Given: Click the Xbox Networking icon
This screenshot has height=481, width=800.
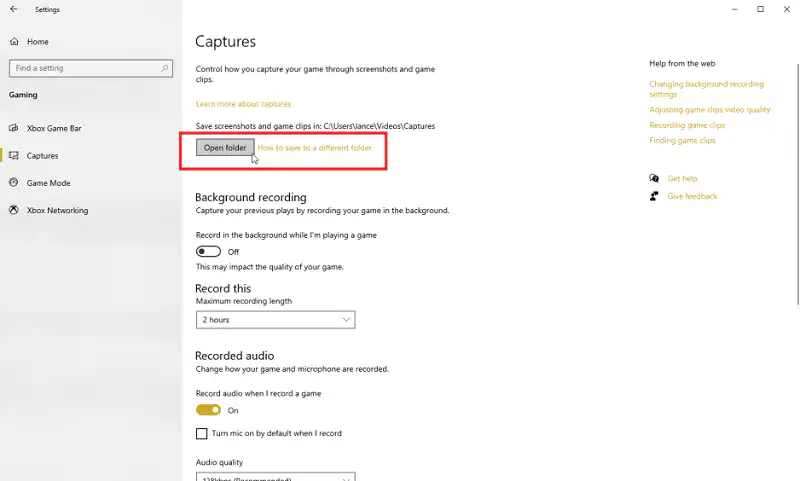Looking at the screenshot, I should pos(14,210).
